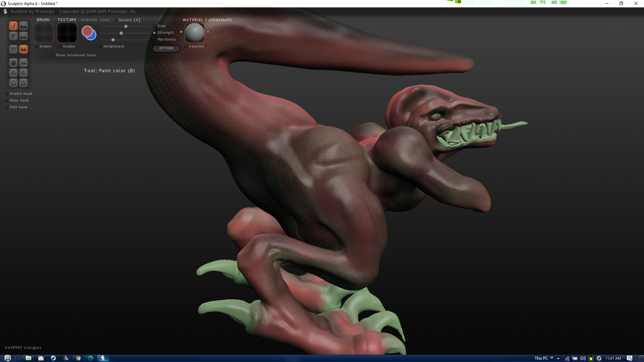Toggle the Airbrush mode label
The width and height of the screenshot is (644, 362).
coord(89,20)
